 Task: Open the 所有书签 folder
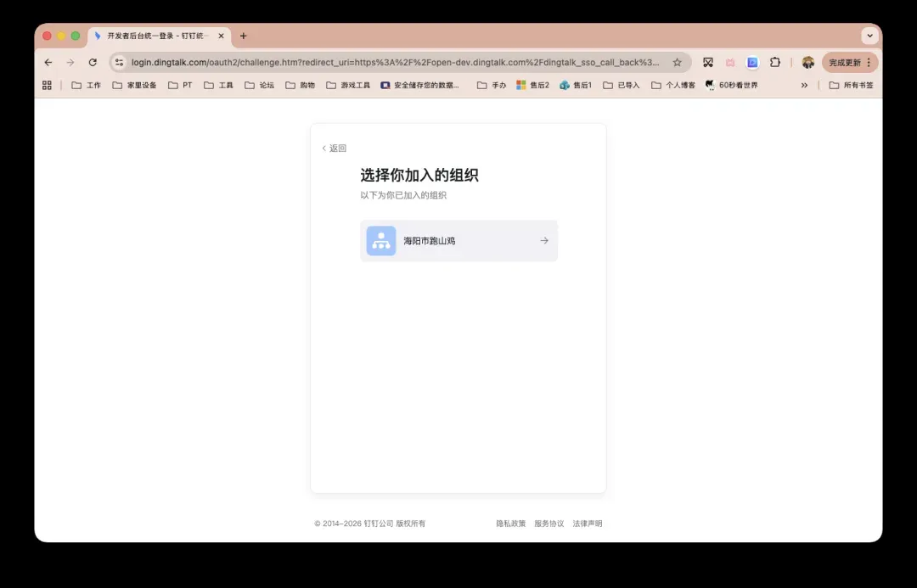click(851, 86)
